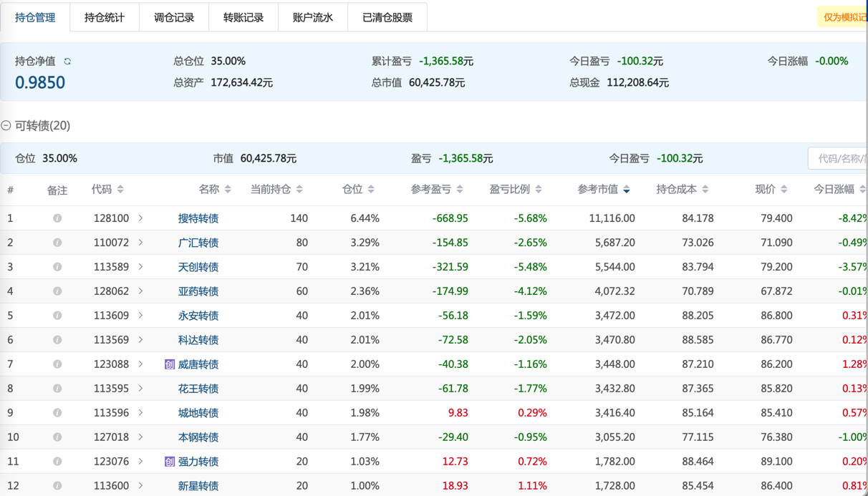Collapse the 可转债(20) section
868x496 pixels.
[6, 126]
